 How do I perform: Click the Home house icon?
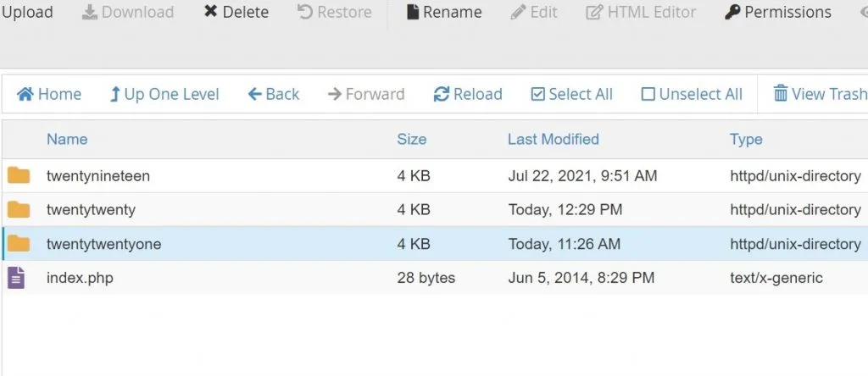tap(25, 94)
